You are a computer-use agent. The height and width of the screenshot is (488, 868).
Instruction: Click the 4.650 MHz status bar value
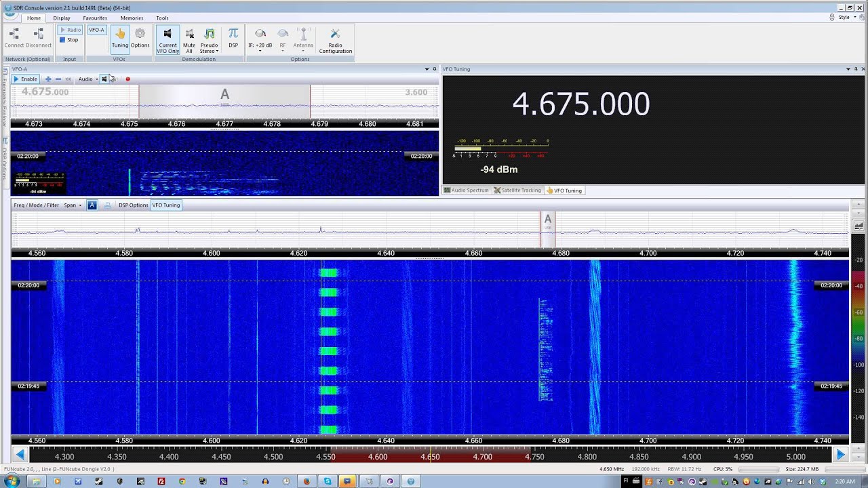612,469
